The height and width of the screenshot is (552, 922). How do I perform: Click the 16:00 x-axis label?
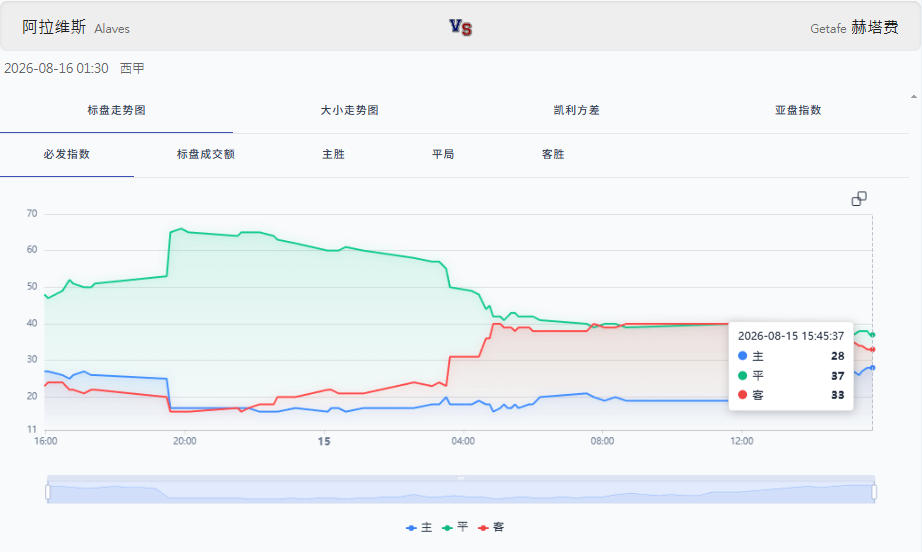click(x=46, y=441)
